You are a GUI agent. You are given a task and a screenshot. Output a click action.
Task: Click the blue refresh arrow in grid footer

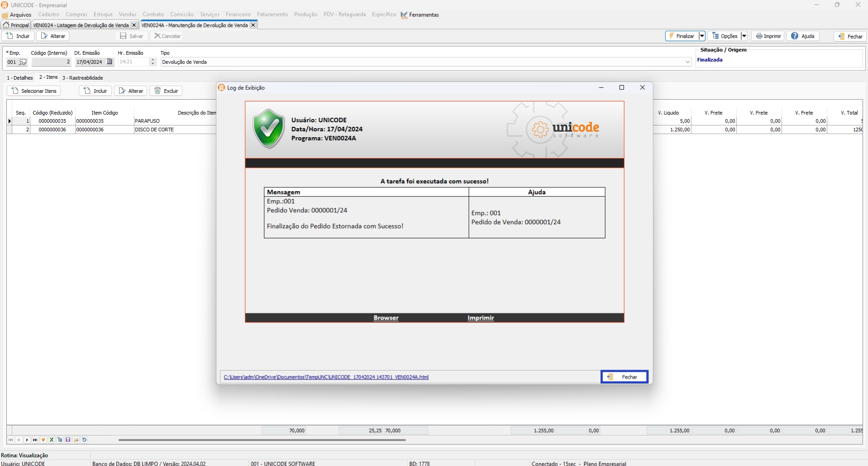pyautogui.click(x=84, y=440)
